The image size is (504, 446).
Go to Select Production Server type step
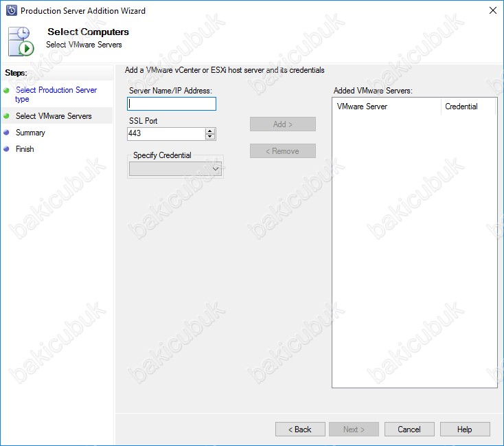56,94
